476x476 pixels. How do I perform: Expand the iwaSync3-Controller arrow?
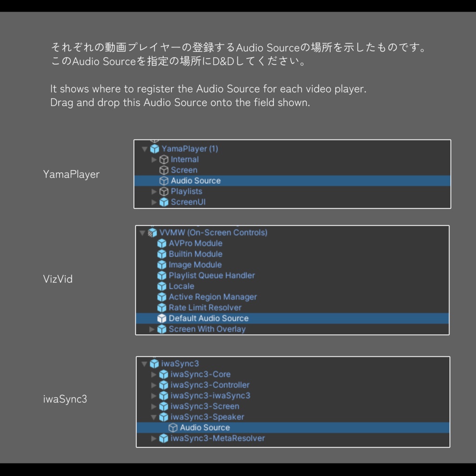pos(153,385)
